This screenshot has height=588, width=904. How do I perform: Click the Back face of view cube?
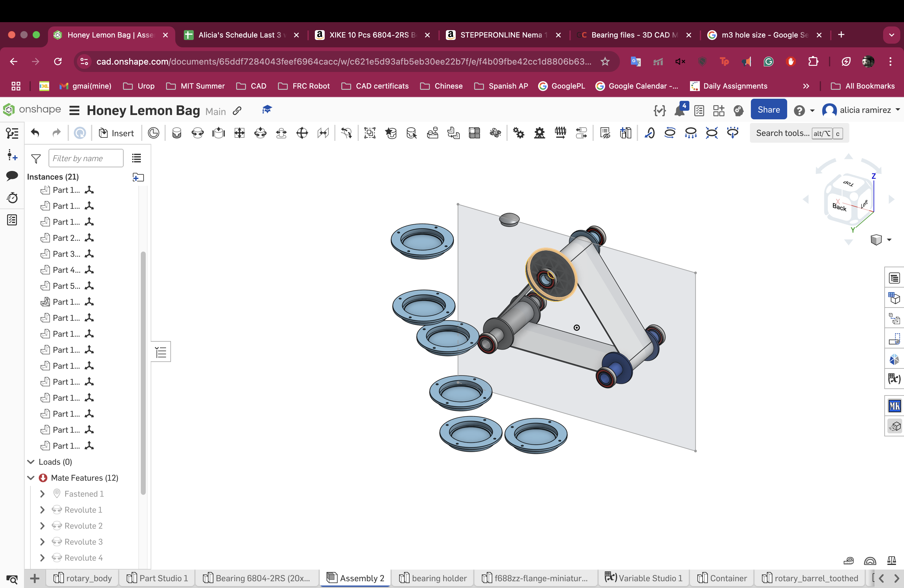click(x=839, y=207)
